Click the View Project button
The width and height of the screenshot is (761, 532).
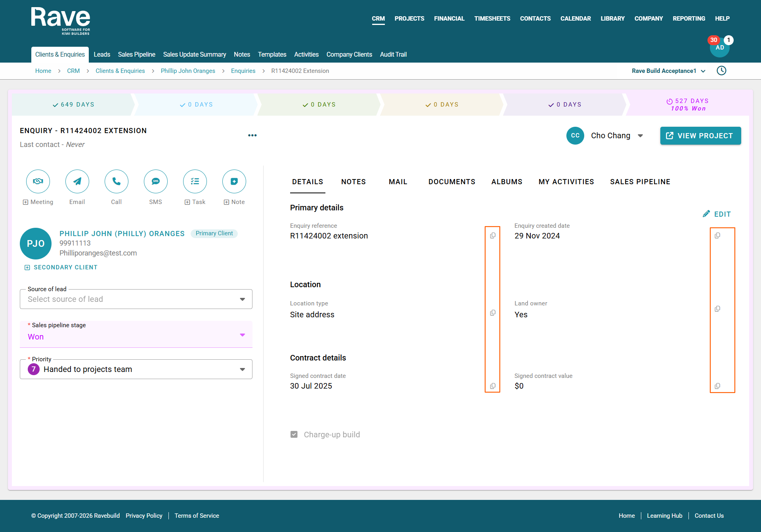[701, 136]
